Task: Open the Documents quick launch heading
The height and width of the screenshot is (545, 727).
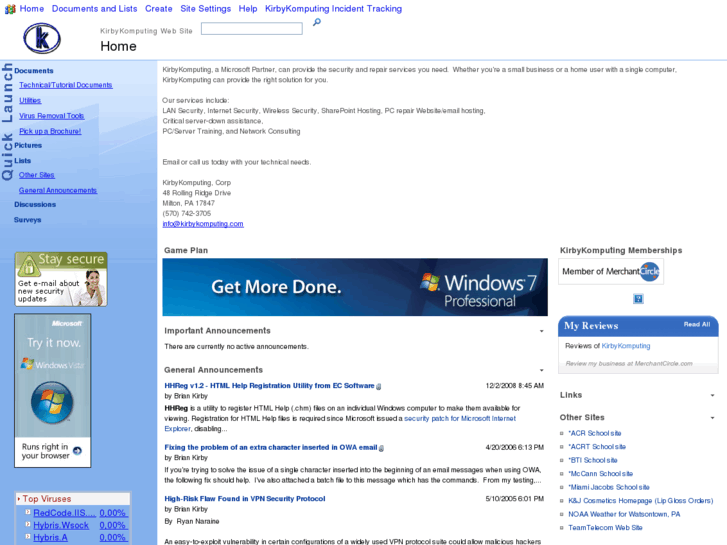Action: [34, 71]
